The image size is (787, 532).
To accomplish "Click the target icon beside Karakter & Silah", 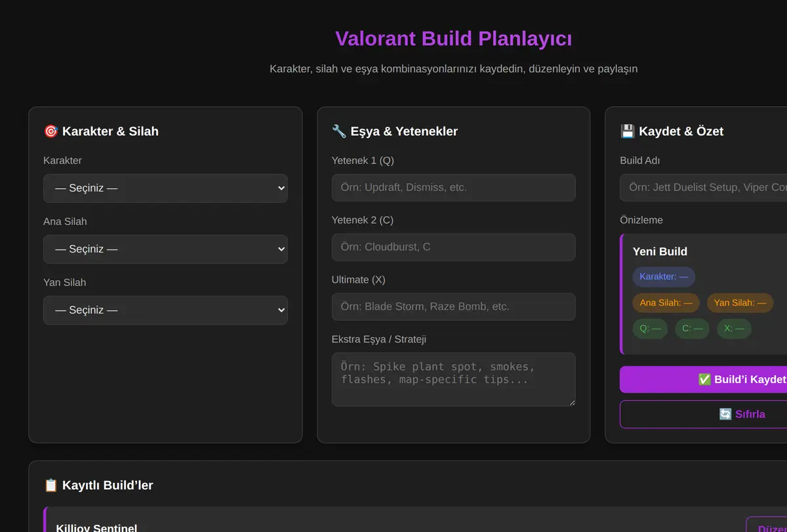I will point(50,131).
